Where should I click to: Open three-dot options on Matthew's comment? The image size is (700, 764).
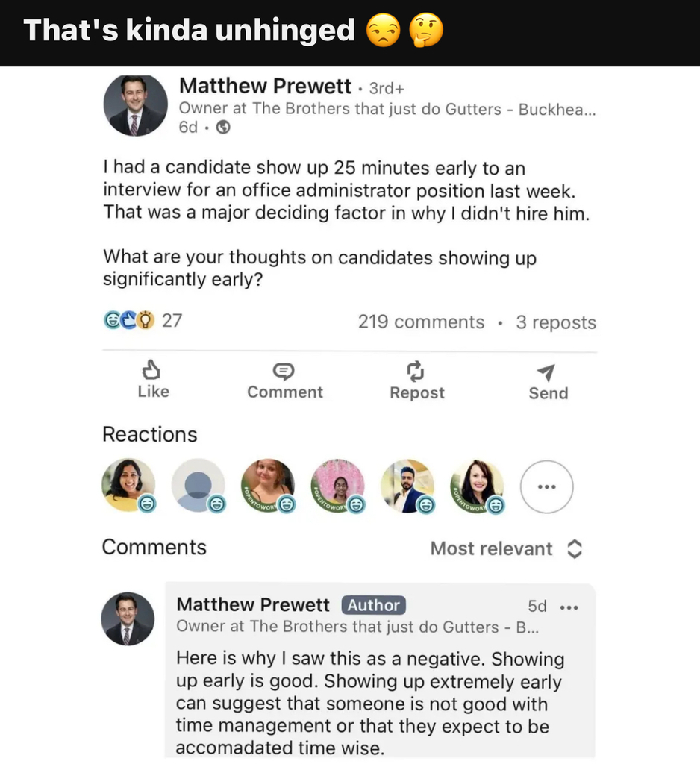point(569,607)
